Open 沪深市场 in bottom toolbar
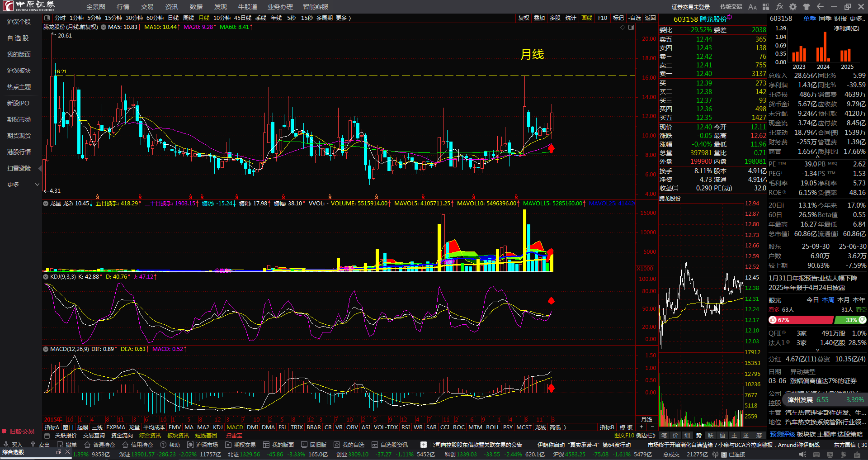 [203, 445]
